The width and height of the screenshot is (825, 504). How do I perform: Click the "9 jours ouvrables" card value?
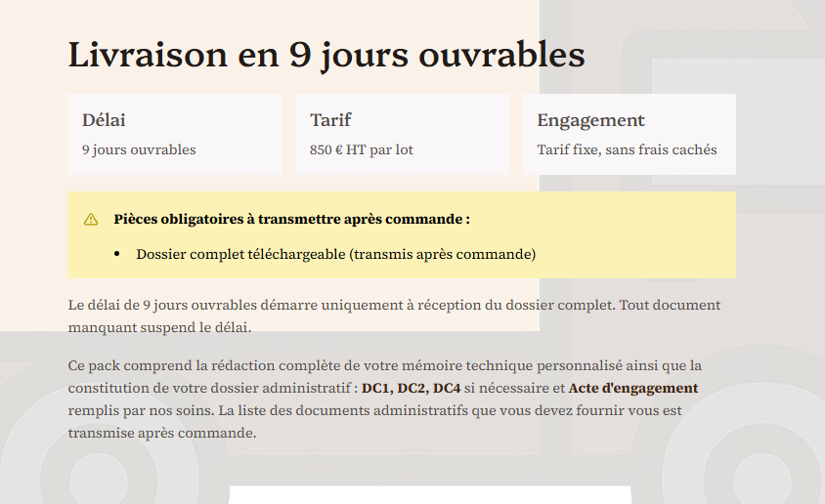[x=139, y=149]
